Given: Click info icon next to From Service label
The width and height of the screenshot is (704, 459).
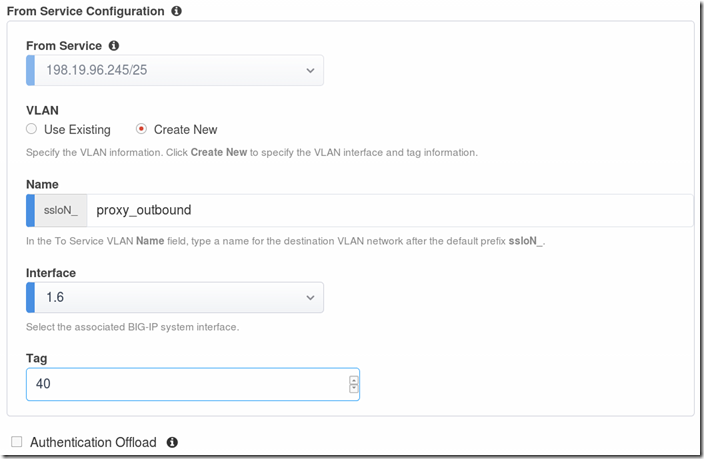Looking at the screenshot, I should click(x=114, y=46).
